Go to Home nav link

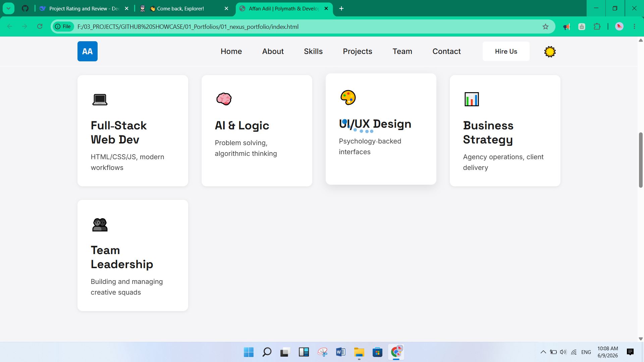[231, 51]
